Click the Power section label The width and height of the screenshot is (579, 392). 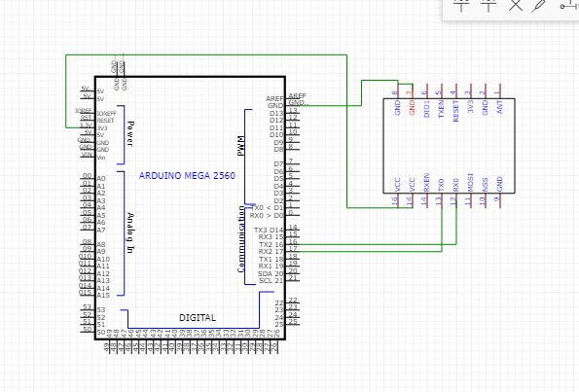point(130,133)
